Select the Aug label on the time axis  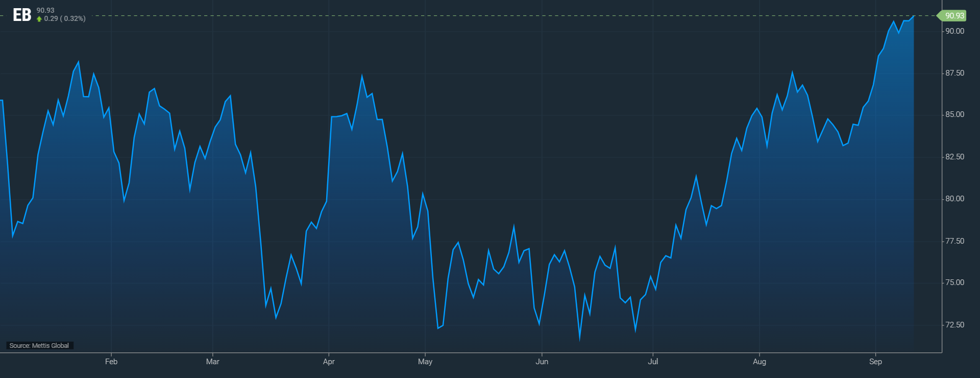coord(759,362)
